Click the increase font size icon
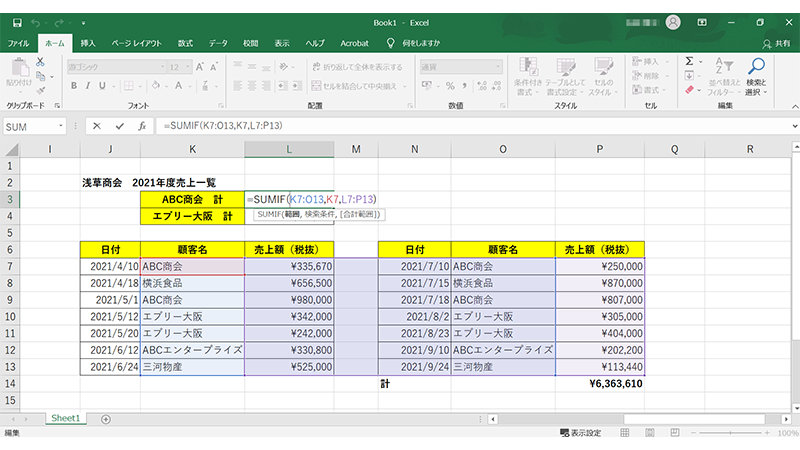The height and width of the screenshot is (450, 800). coord(200,67)
